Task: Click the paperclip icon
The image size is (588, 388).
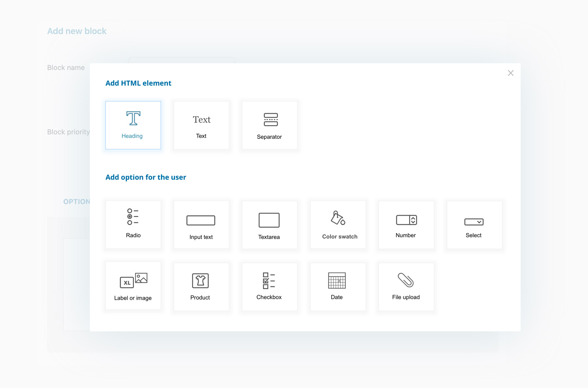Action: [x=405, y=280]
